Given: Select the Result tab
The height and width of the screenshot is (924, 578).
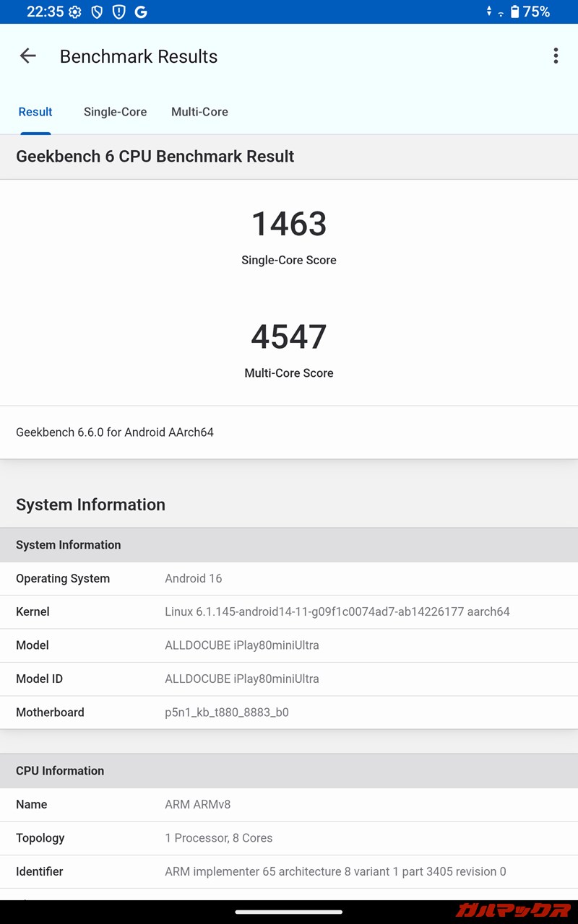Looking at the screenshot, I should pos(35,112).
